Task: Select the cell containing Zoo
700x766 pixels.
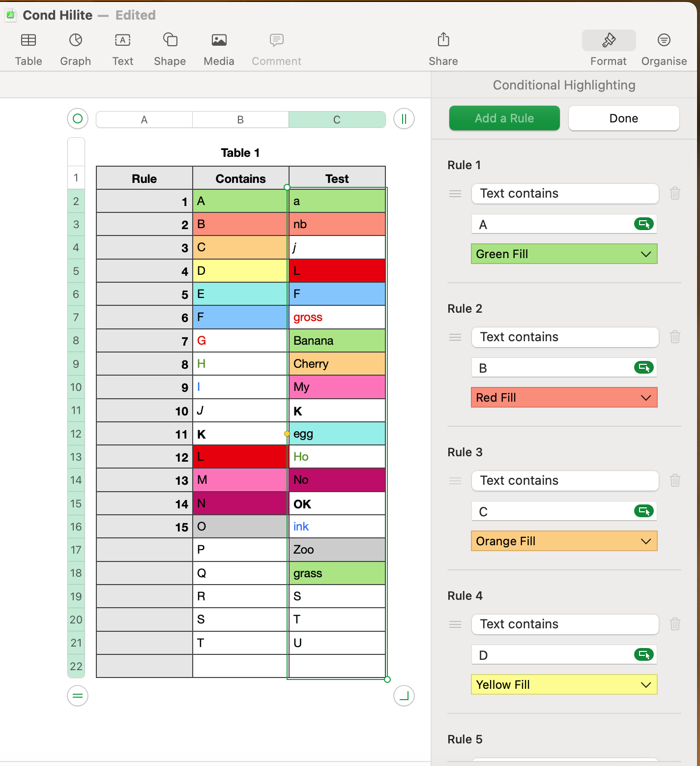Action: (337, 550)
